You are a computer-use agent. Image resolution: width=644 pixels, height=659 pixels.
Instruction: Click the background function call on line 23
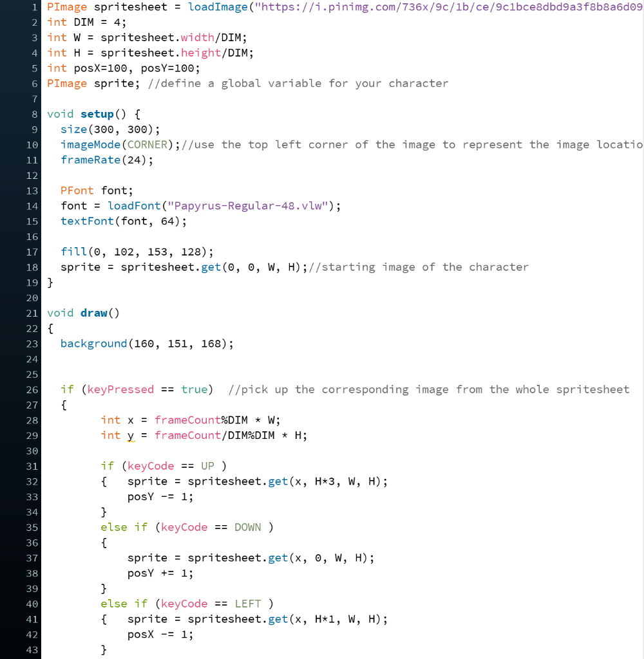[93, 343]
